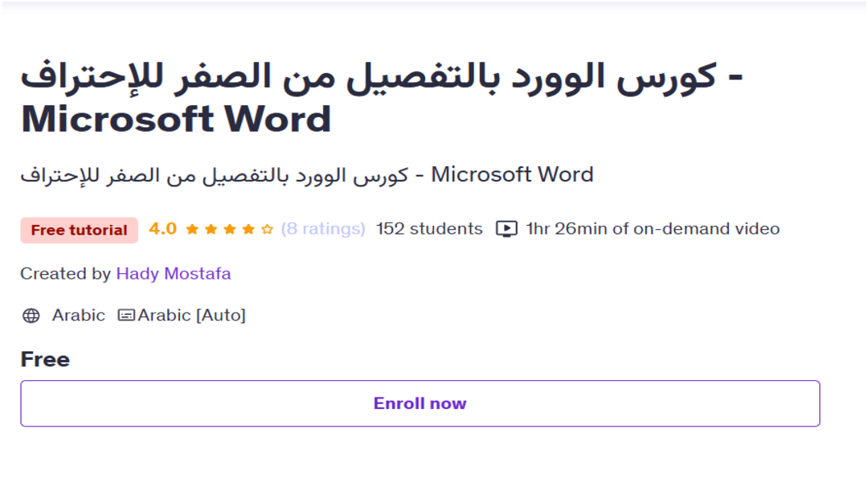This screenshot has width=868, height=482.
Task: Open instructor Hady Mostafa's profile link
Action: (x=174, y=274)
